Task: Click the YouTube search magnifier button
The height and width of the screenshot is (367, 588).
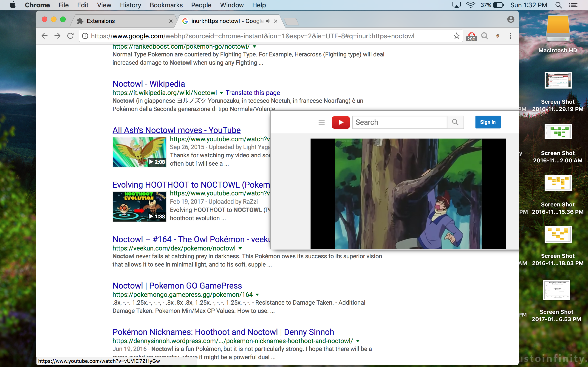Action: click(x=455, y=122)
